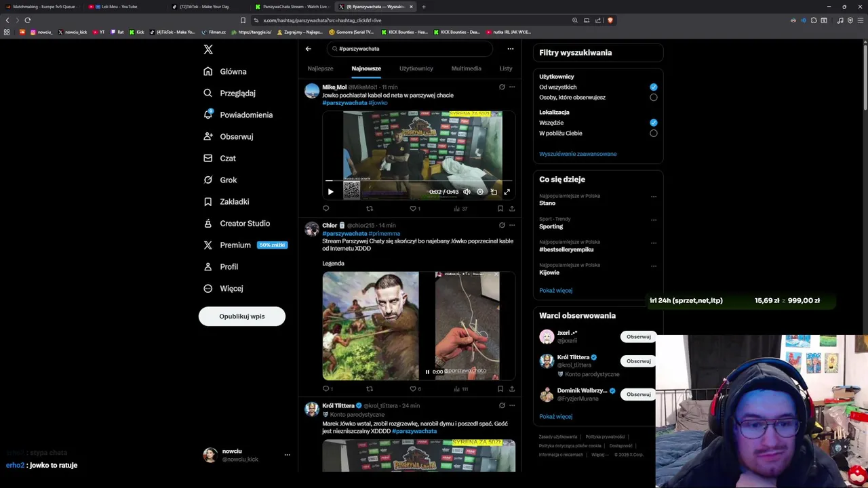Click the #parszywachata search field
This screenshot has width=868, height=488.
(x=409, y=49)
